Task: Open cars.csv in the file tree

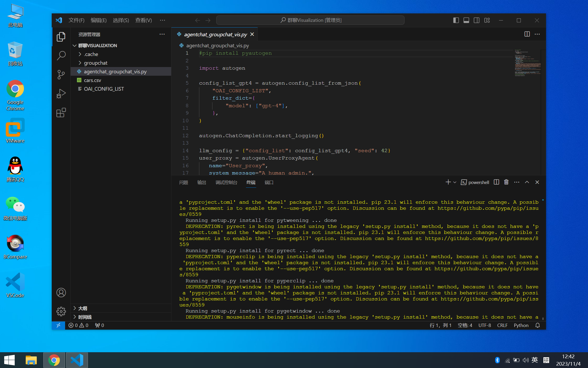Action: pos(121,80)
